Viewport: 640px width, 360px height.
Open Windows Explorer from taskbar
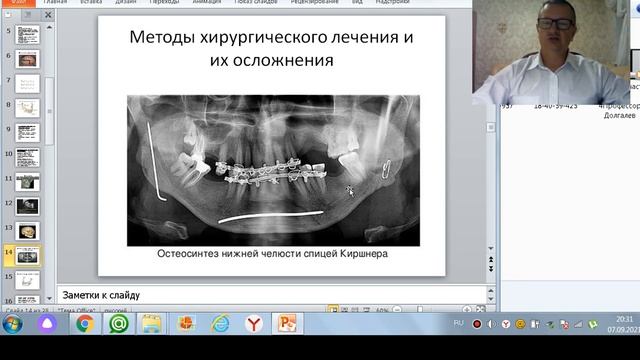coord(151,324)
